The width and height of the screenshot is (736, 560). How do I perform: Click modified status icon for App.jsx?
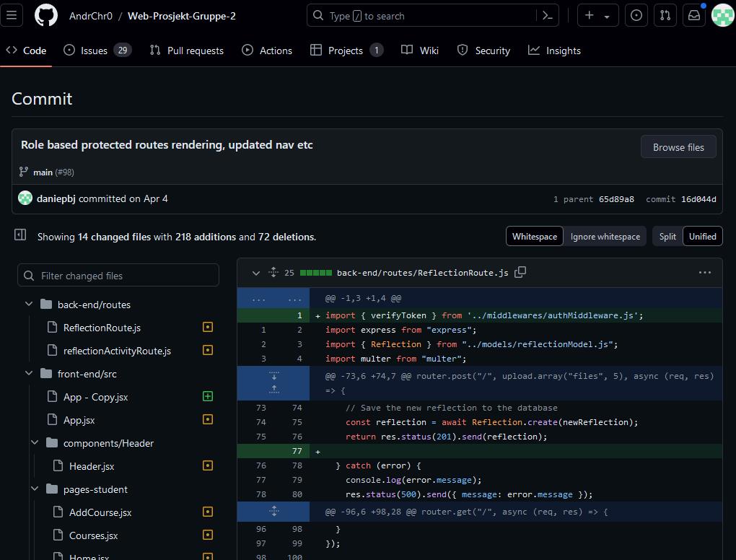(x=208, y=419)
